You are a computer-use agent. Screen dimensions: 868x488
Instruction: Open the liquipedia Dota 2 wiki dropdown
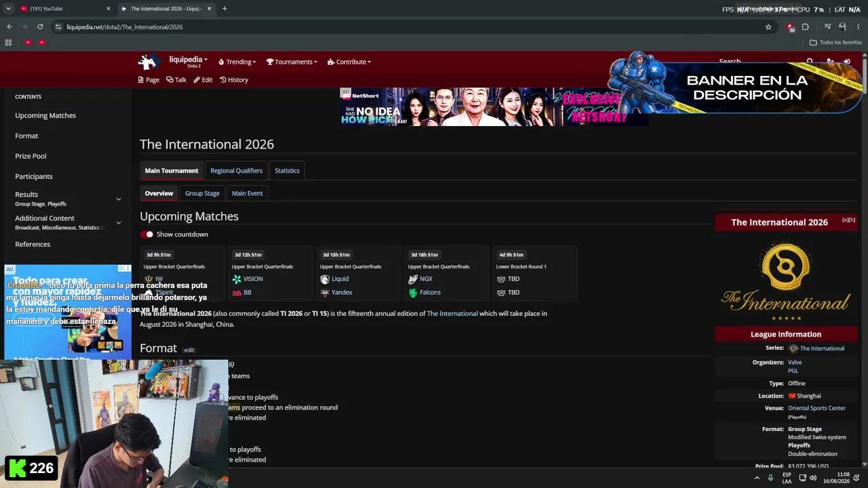pyautogui.click(x=188, y=62)
